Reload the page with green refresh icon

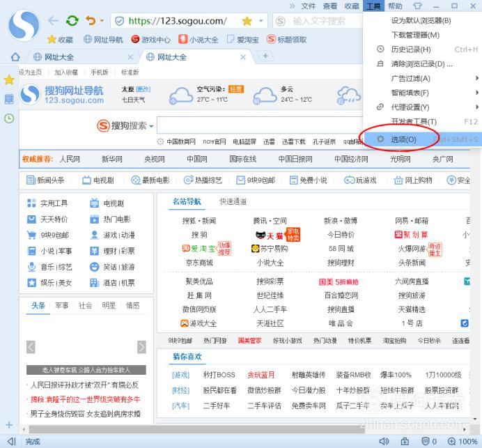click(72, 21)
